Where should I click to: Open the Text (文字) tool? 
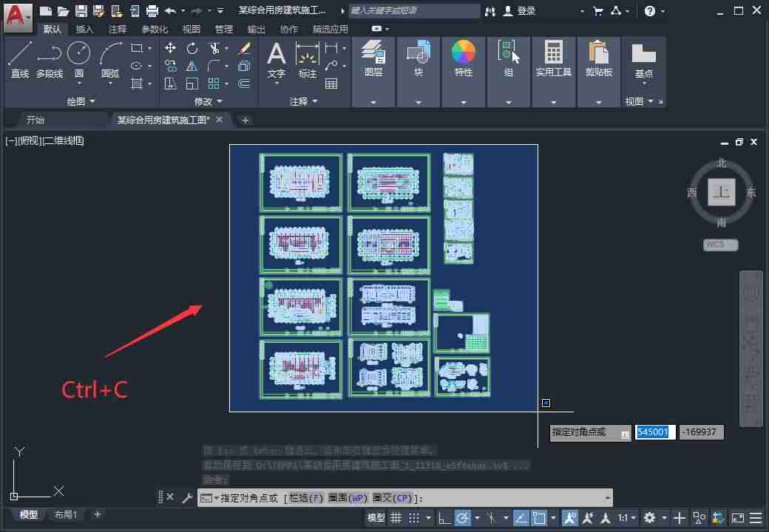point(276,60)
